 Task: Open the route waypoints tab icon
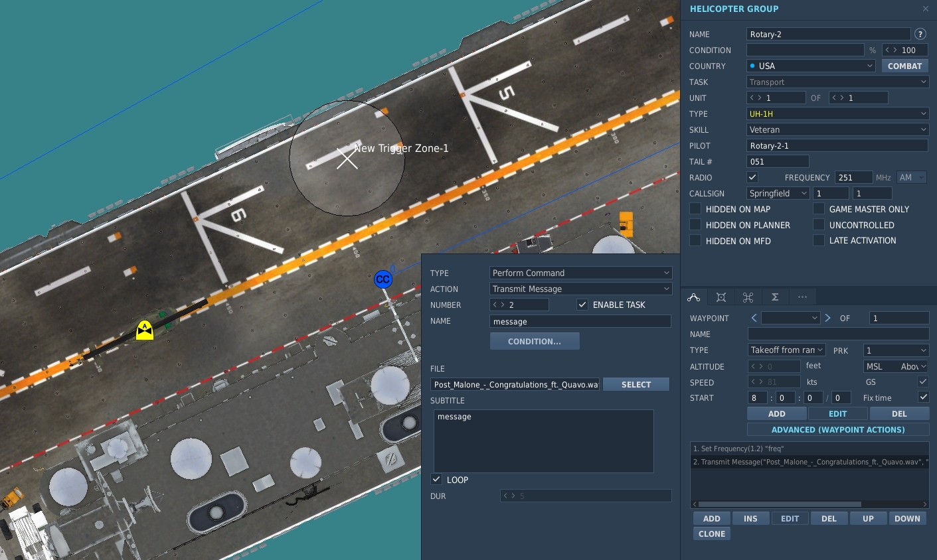pos(694,297)
